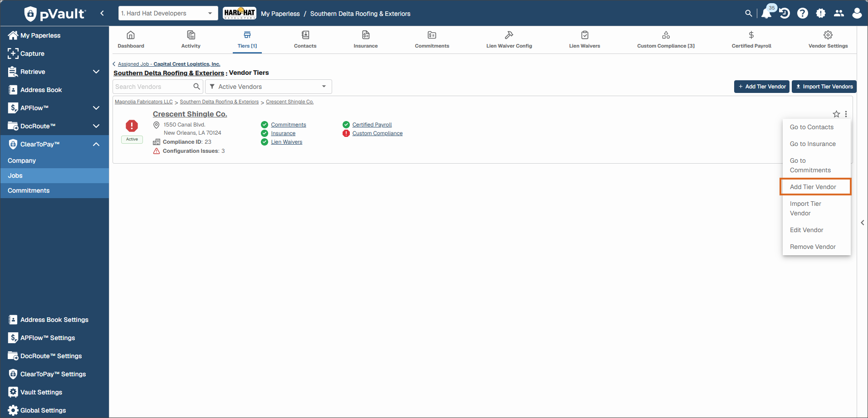Image resolution: width=868 pixels, height=418 pixels.
Task: Close the three-dot vendor options menu
Action: [846, 114]
